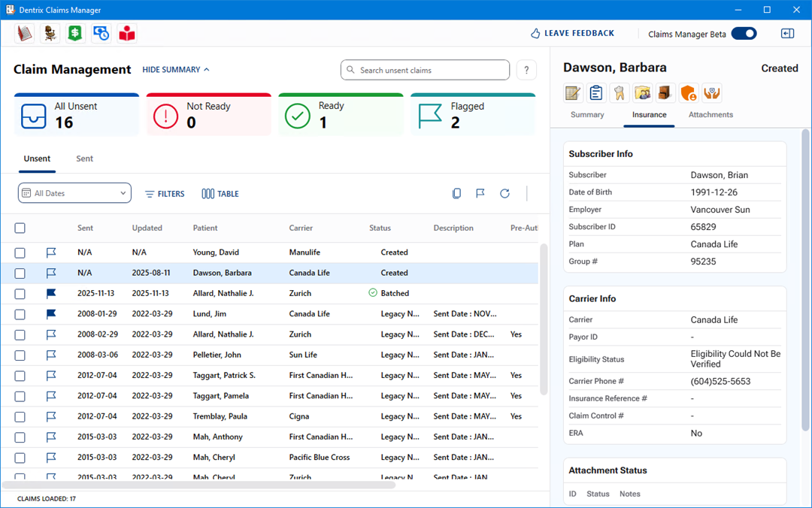Image resolution: width=812 pixels, height=508 pixels.
Task: Click the copy icon above the claims table
Action: (456, 194)
